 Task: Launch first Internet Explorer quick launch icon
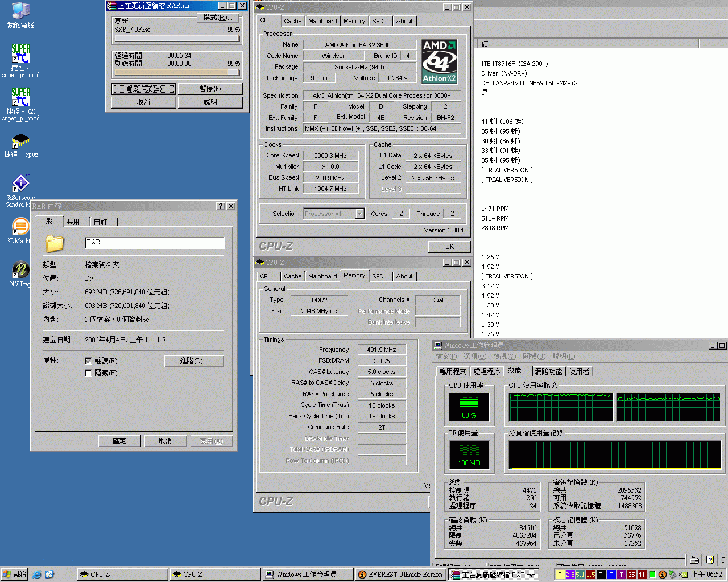coord(37,575)
